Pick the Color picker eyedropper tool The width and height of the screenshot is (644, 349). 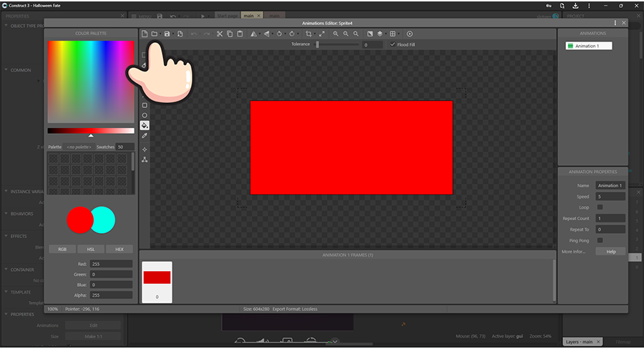point(145,135)
